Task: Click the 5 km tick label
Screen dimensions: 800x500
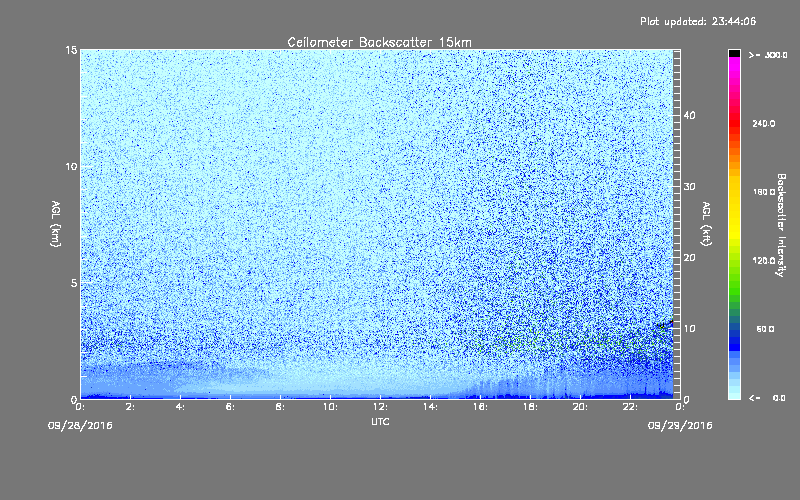Action: [x=74, y=283]
